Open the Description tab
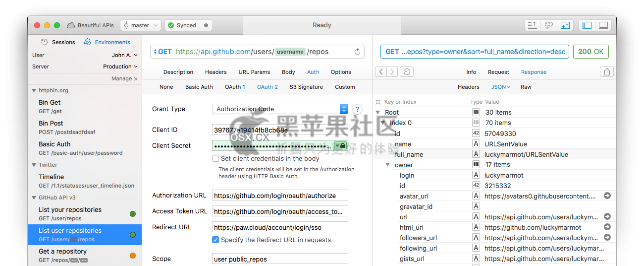 click(x=178, y=72)
